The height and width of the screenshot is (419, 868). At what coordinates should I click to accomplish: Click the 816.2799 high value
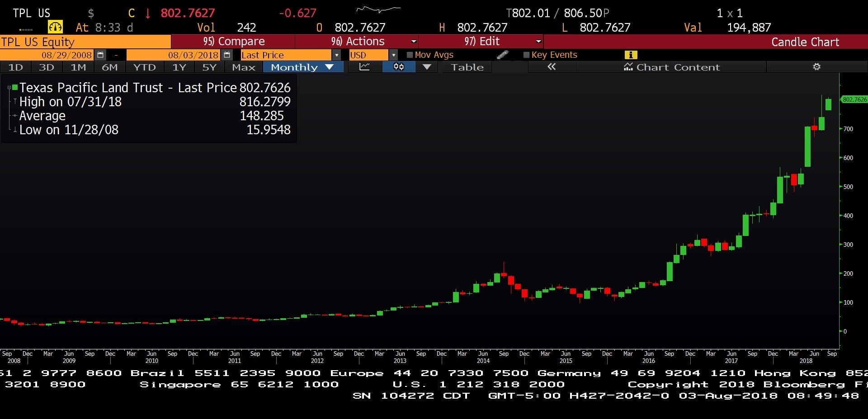pos(265,102)
